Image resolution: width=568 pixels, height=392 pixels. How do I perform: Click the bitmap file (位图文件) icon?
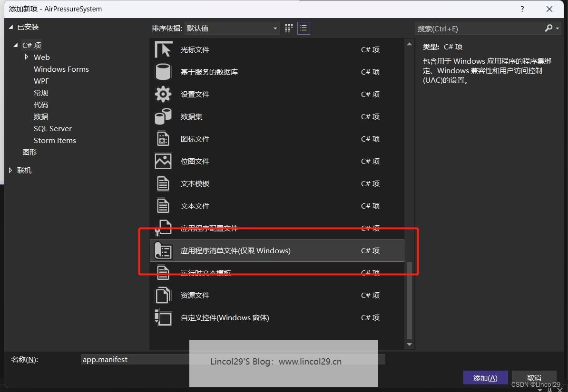pyautogui.click(x=163, y=162)
